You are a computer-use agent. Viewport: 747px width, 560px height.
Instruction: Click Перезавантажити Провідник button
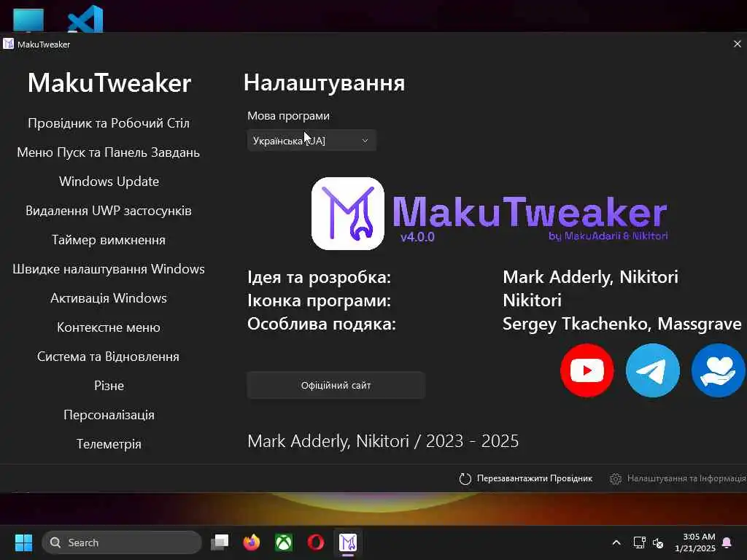click(x=526, y=478)
